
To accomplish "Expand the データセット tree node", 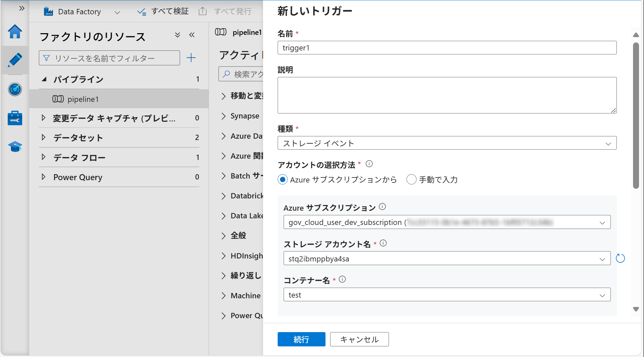I will [44, 137].
